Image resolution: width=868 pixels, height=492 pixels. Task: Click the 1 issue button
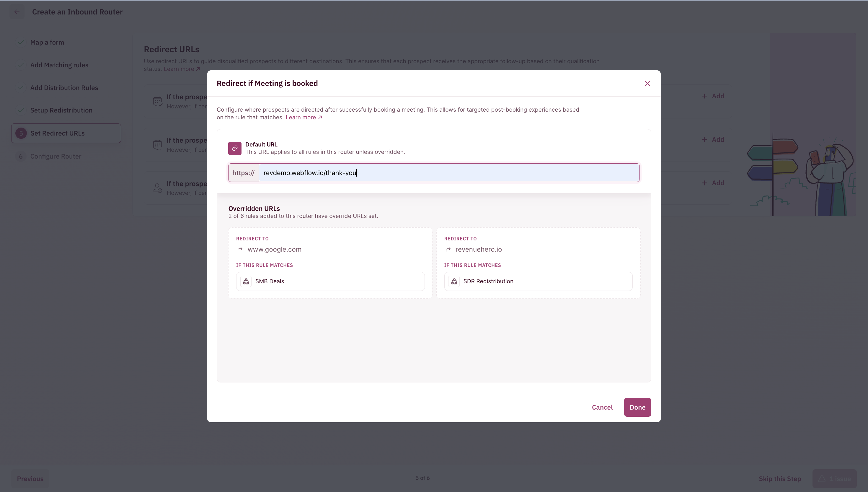(835, 479)
